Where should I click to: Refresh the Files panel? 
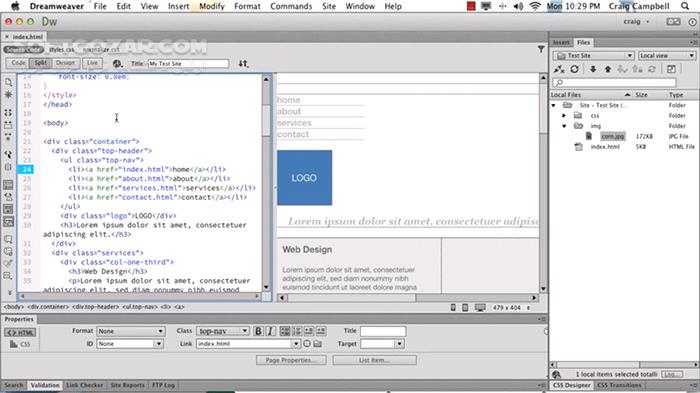click(x=575, y=69)
